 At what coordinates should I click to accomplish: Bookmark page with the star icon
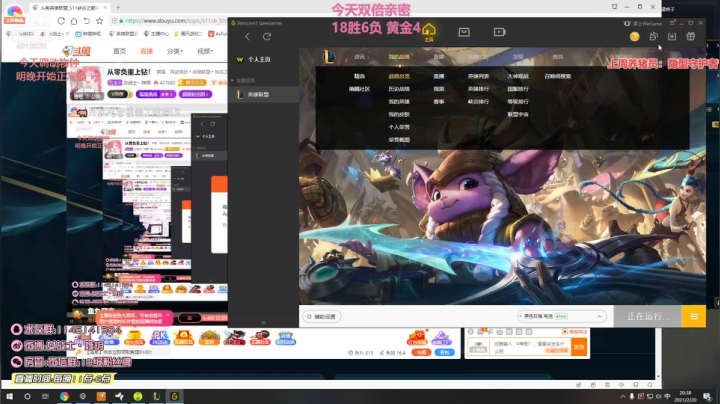pos(99,21)
